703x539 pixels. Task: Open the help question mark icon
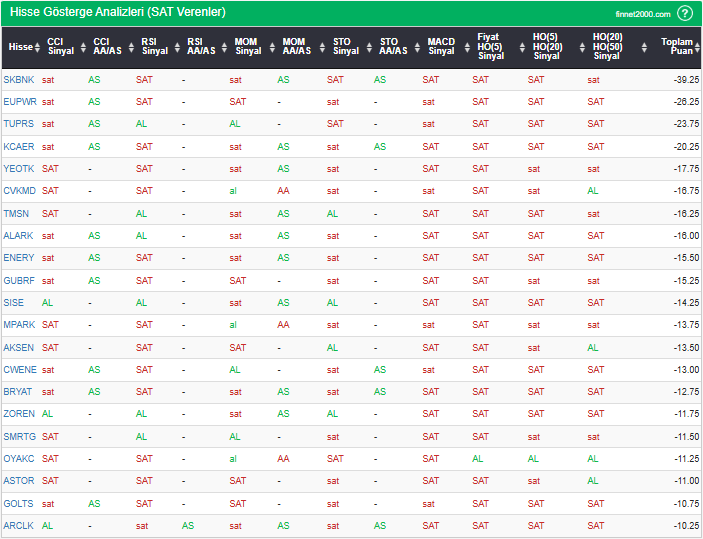[x=685, y=13]
